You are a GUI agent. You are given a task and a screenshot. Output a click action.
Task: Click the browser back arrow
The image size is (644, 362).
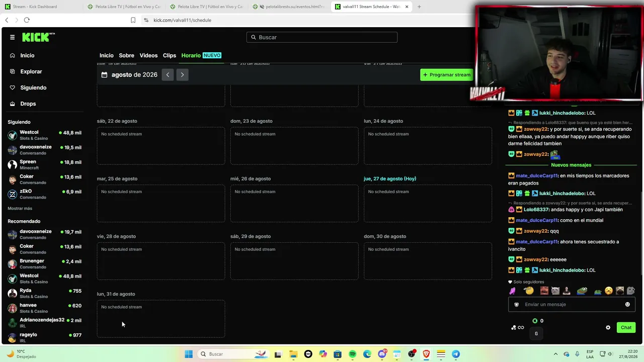(x=7, y=20)
